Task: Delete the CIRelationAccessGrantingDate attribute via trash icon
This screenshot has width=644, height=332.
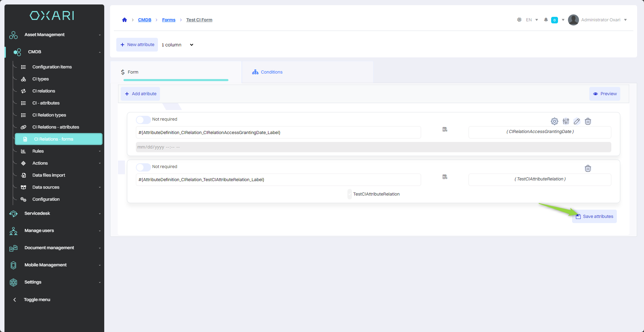Action: pos(588,121)
